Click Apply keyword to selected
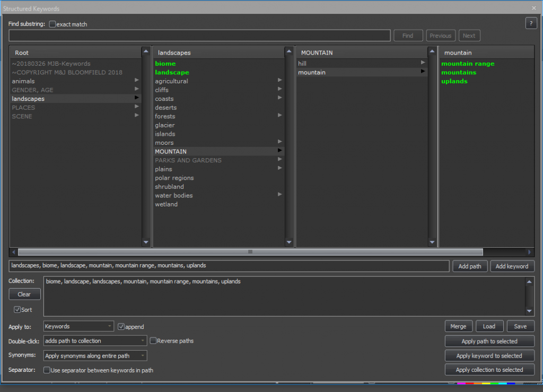Screen dimensions: 543x392 point(489,355)
